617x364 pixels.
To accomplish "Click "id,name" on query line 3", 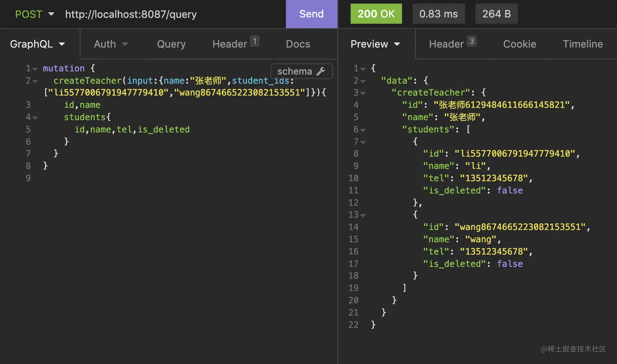I will click(x=82, y=105).
